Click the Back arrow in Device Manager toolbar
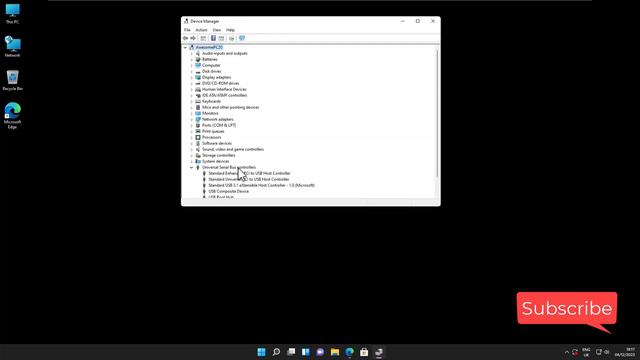The image size is (640, 360). click(186, 38)
